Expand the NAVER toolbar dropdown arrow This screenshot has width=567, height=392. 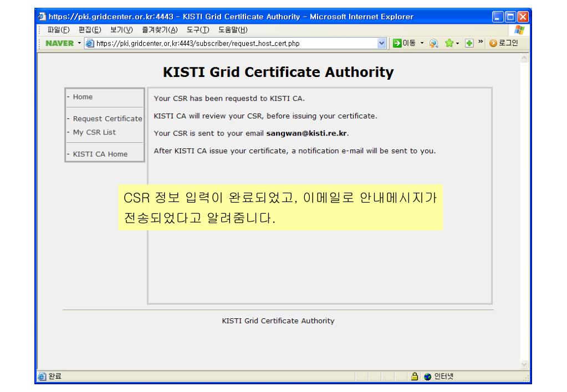tap(79, 43)
